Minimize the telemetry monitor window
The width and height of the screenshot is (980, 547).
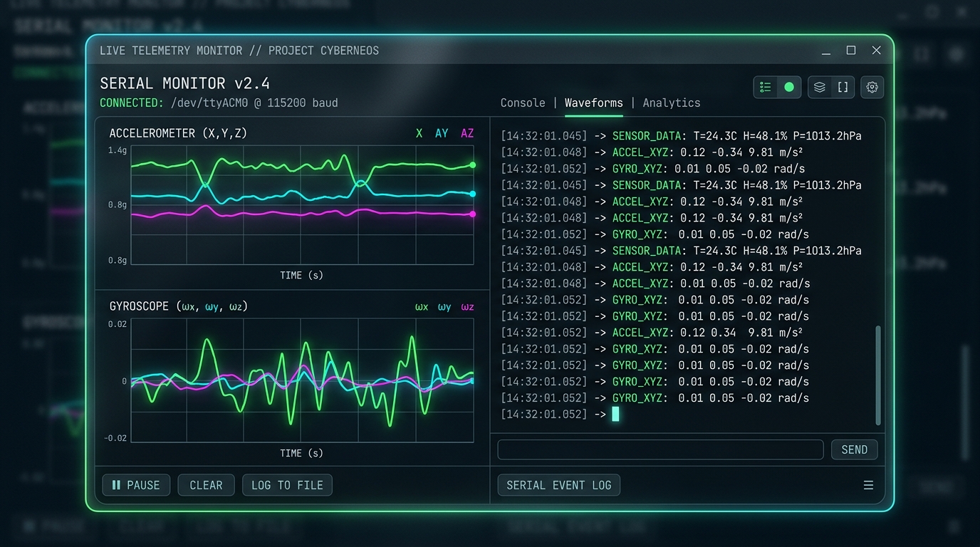click(x=826, y=51)
